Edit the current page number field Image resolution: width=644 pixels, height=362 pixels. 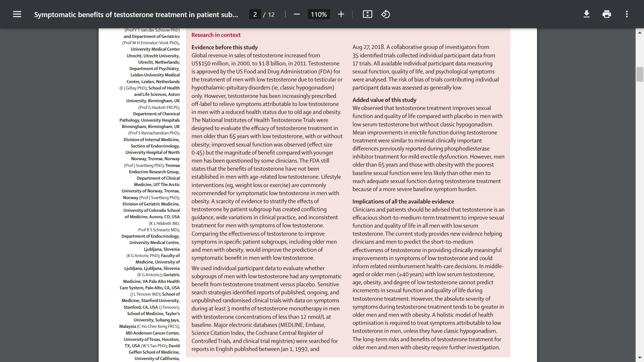[255, 14]
